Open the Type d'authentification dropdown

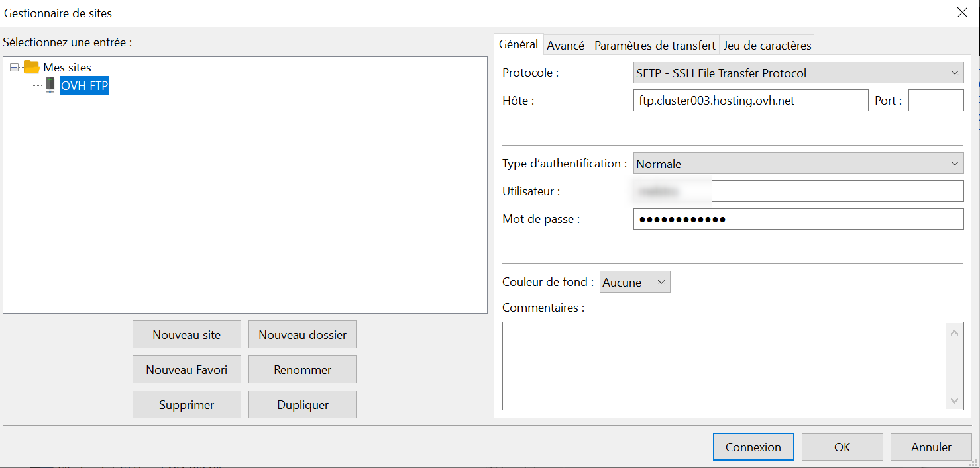[x=798, y=164]
